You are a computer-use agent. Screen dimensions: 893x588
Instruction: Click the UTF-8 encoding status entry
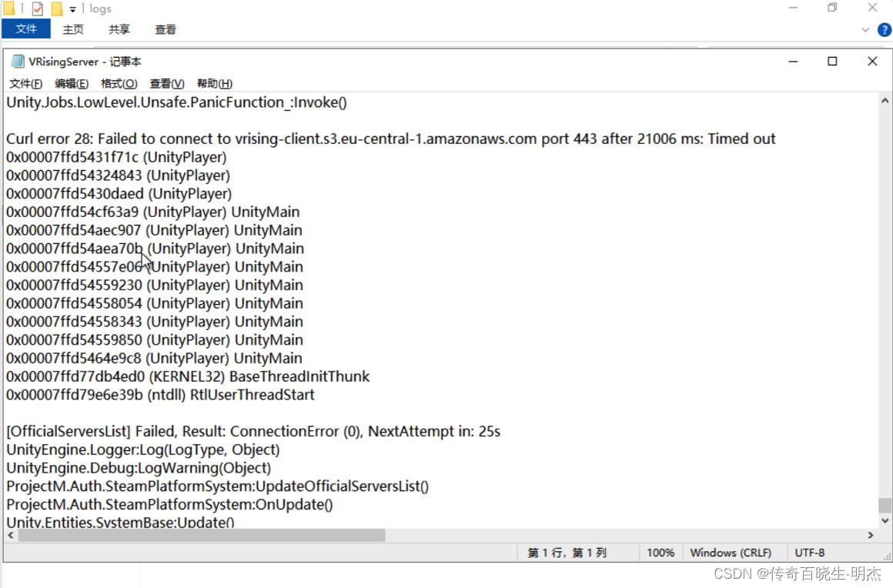pos(810,553)
